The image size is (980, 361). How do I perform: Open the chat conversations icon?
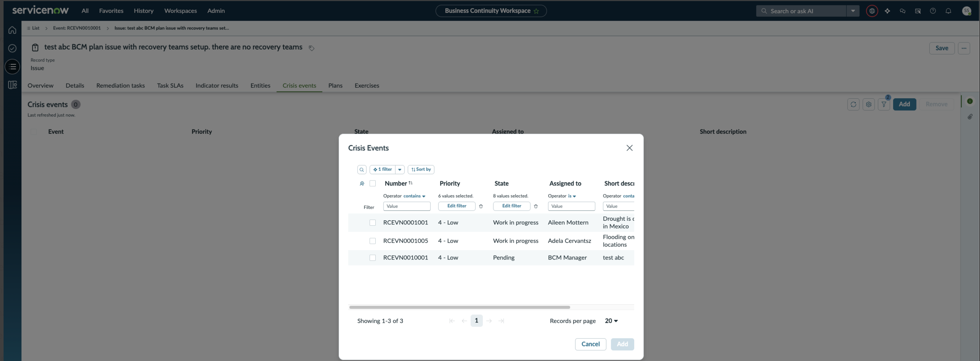pyautogui.click(x=902, y=11)
